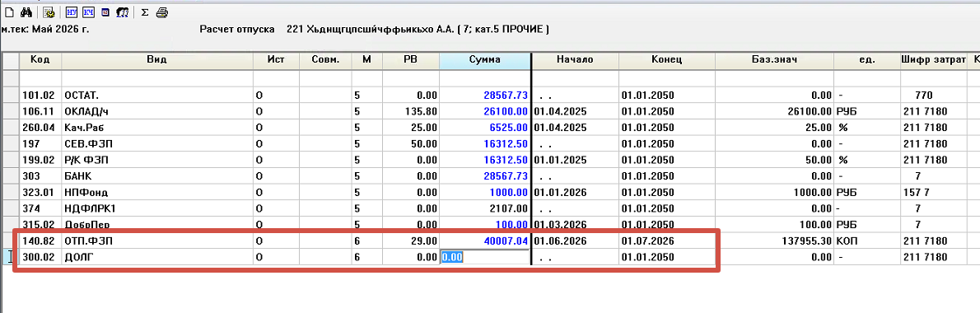
Task: Select the ОСТАТ. row name cell
Action: point(156,95)
